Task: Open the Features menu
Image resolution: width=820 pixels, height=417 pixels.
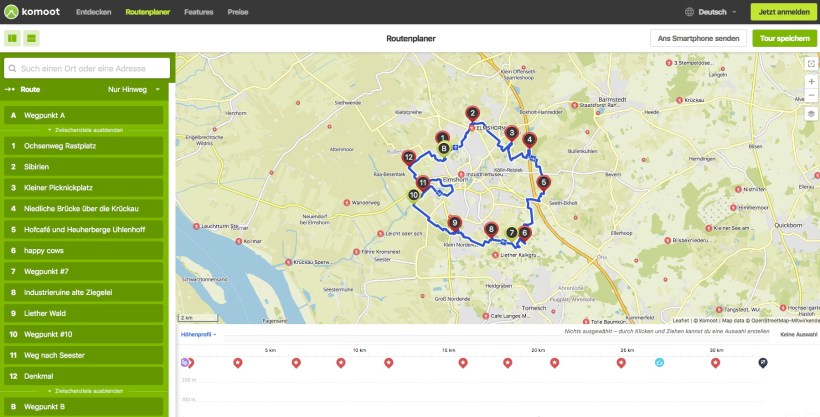Action: point(199,12)
